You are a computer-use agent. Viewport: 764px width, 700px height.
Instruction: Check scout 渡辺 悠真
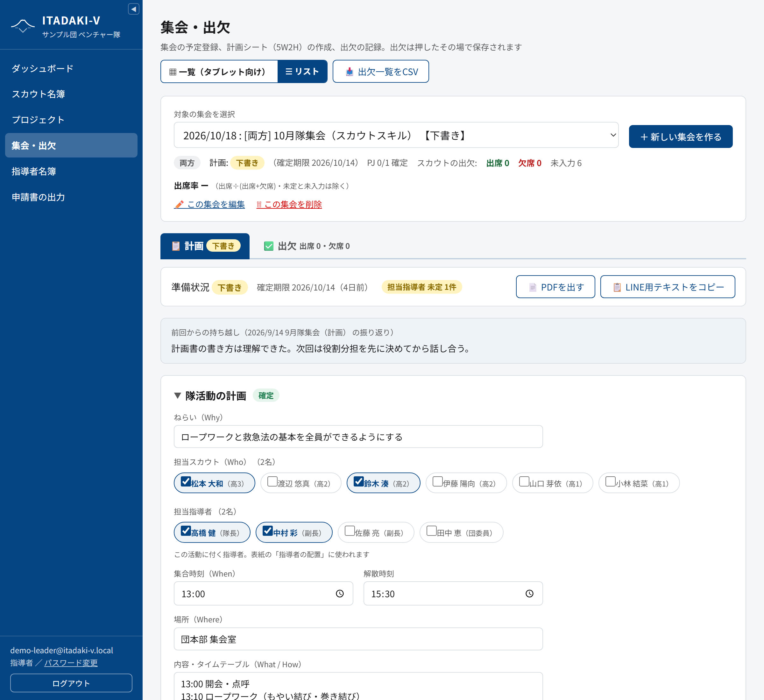pyautogui.click(x=272, y=481)
